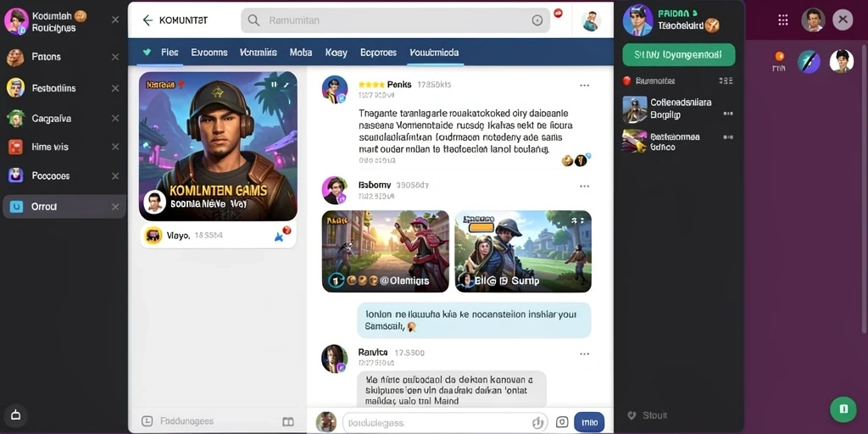The height and width of the screenshot is (434, 868).
Task: Click the green floating button at bottom right
Action: pyautogui.click(x=843, y=409)
